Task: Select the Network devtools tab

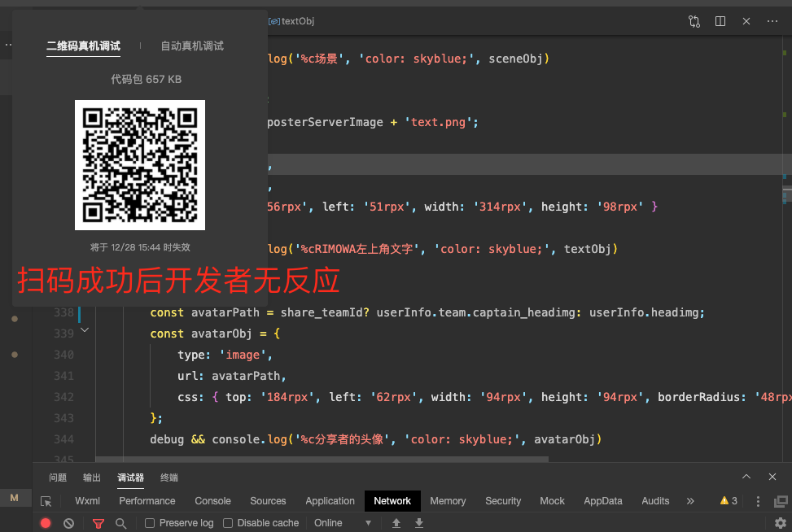Action: pos(392,501)
